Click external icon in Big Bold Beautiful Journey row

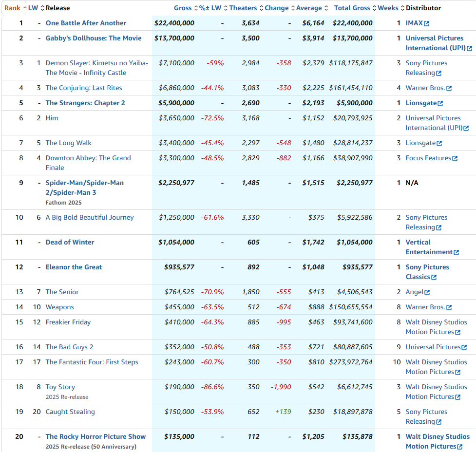coord(438,228)
